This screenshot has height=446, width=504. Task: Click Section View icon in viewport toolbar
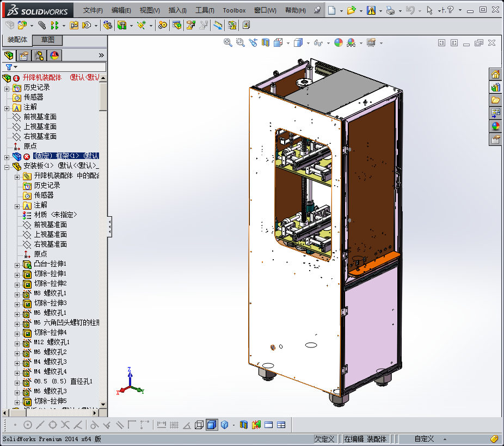pyautogui.click(x=266, y=43)
